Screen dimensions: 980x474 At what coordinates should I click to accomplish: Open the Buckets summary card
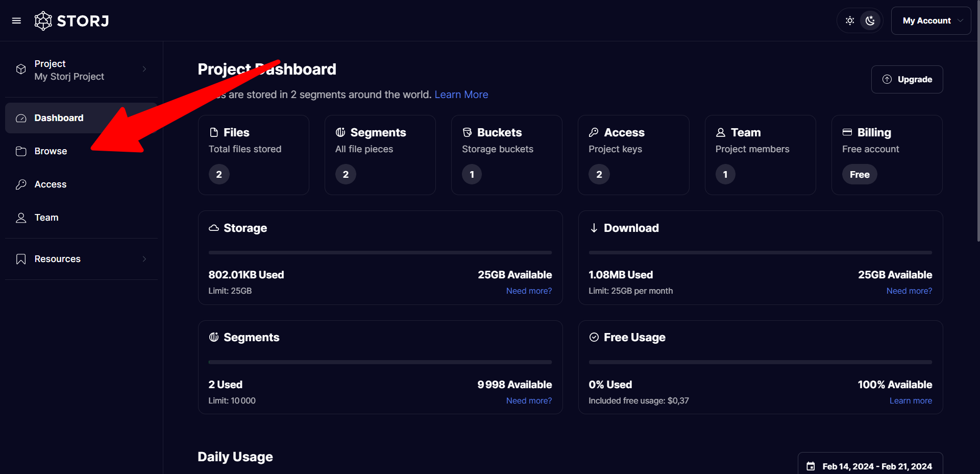(x=506, y=155)
